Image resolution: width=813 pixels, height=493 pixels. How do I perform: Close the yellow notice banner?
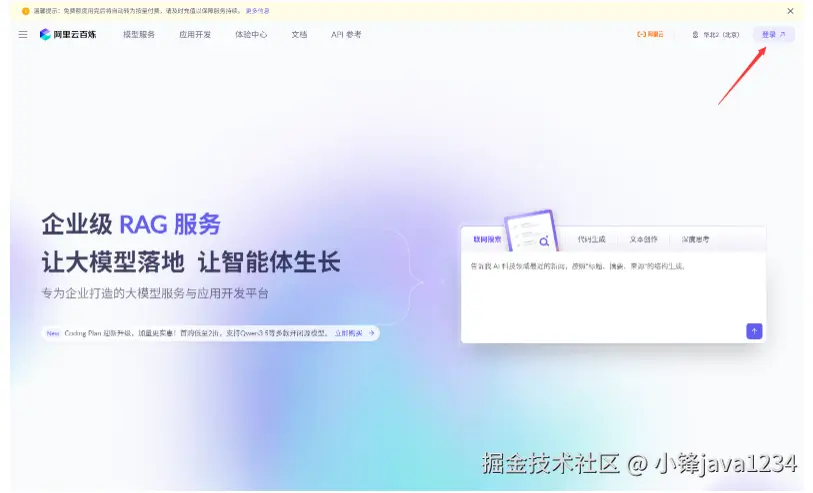[790, 11]
